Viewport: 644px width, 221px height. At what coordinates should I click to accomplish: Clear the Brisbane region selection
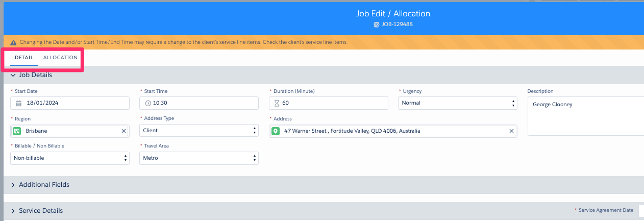123,131
